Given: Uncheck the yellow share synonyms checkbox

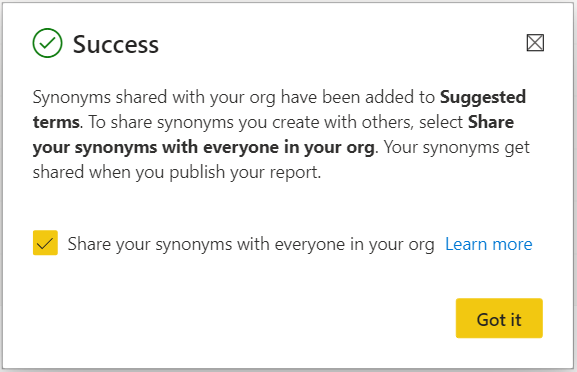Looking at the screenshot, I should (x=45, y=243).
